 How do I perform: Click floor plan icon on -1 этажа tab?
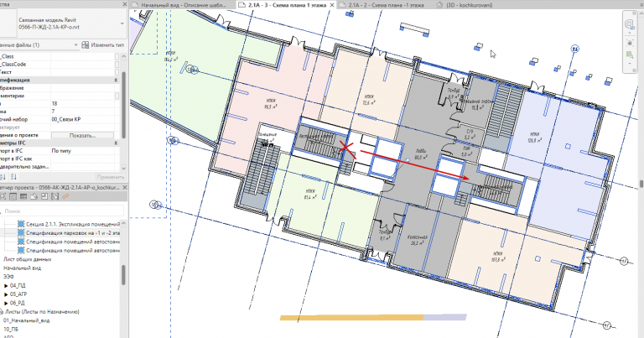[341, 5]
